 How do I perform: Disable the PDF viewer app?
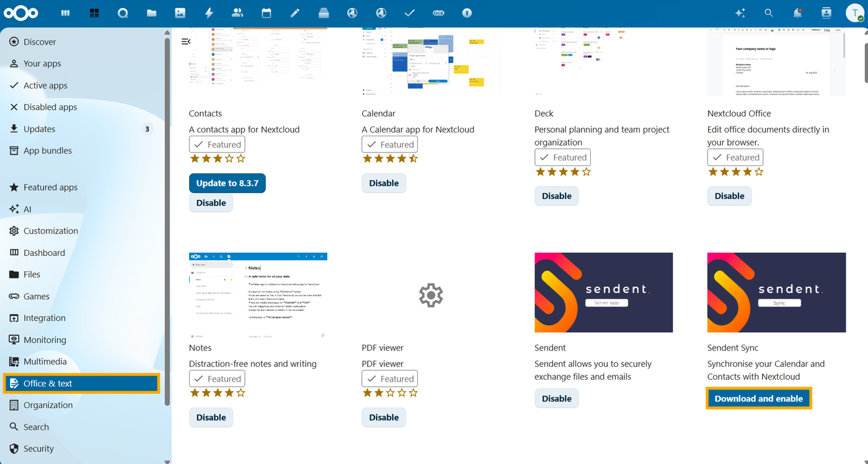point(384,418)
